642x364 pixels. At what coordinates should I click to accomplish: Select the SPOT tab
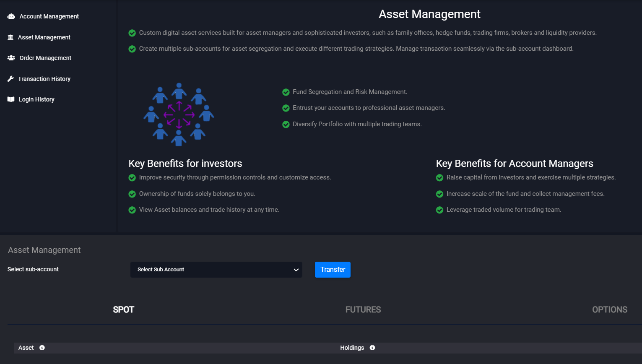click(x=123, y=309)
